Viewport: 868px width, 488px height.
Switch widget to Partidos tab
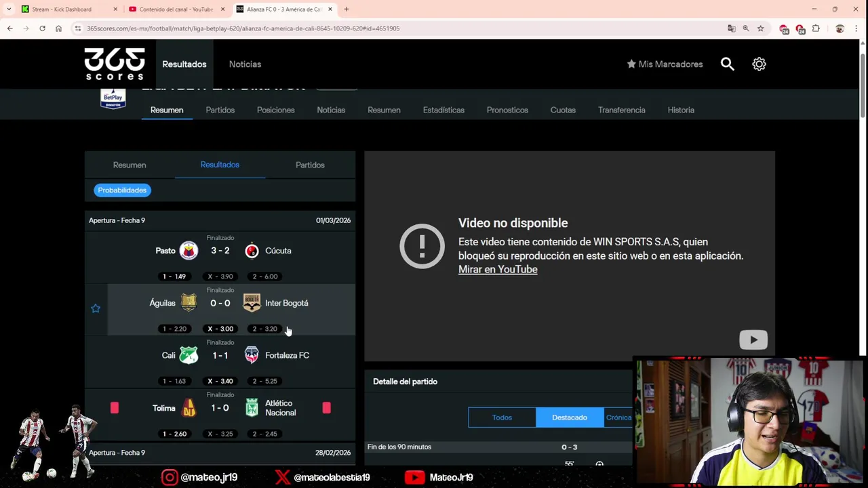coord(310,165)
